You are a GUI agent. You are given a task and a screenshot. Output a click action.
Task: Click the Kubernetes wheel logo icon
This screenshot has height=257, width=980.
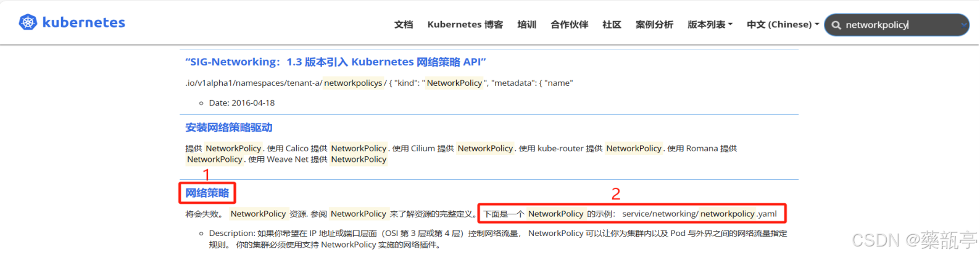click(x=28, y=22)
